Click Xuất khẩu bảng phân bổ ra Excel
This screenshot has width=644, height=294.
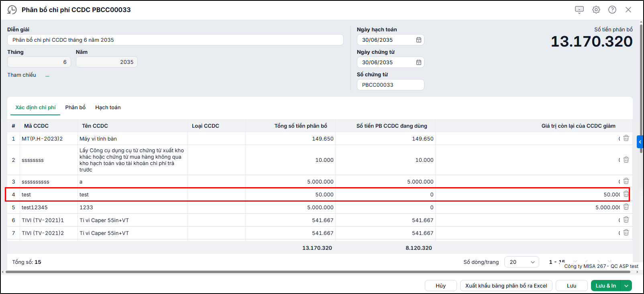pos(506,286)
